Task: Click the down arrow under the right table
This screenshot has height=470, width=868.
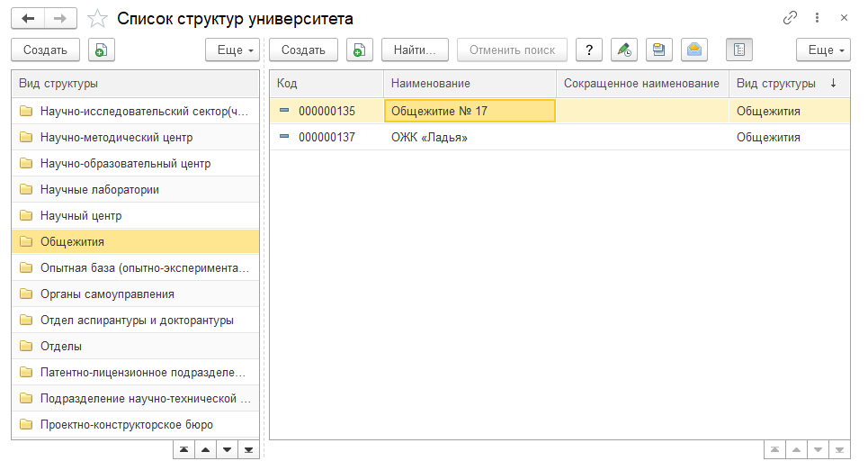Action: point(819,449)
